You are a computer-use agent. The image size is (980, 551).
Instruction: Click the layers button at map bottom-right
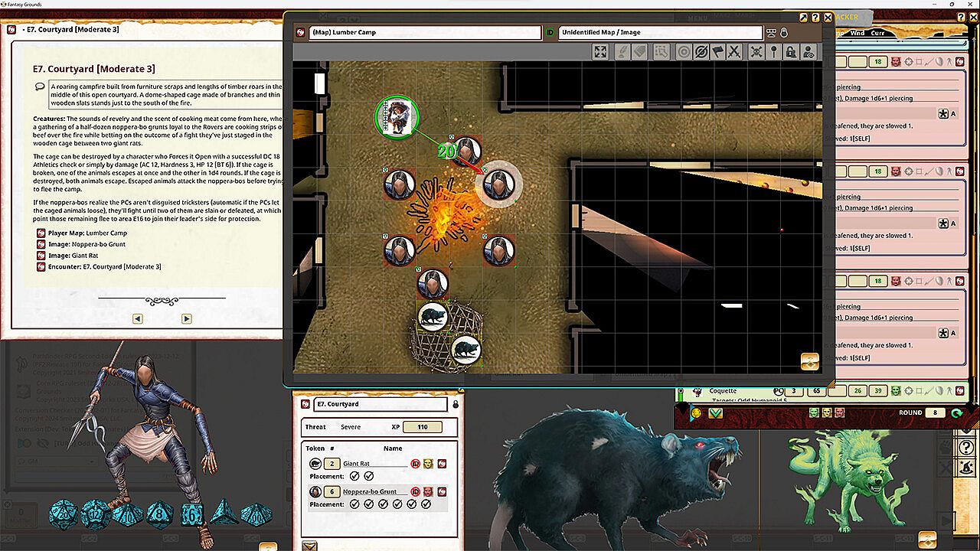point(810,361)
